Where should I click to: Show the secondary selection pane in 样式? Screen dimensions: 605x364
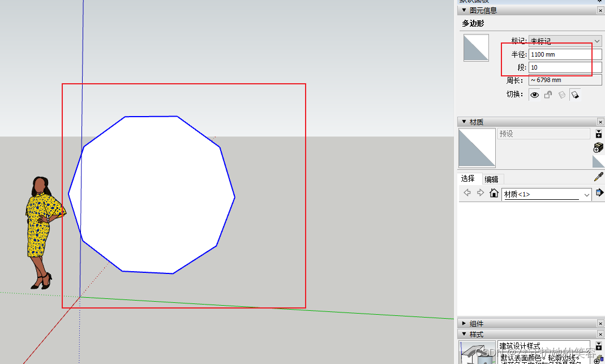(x=598, y=346)
